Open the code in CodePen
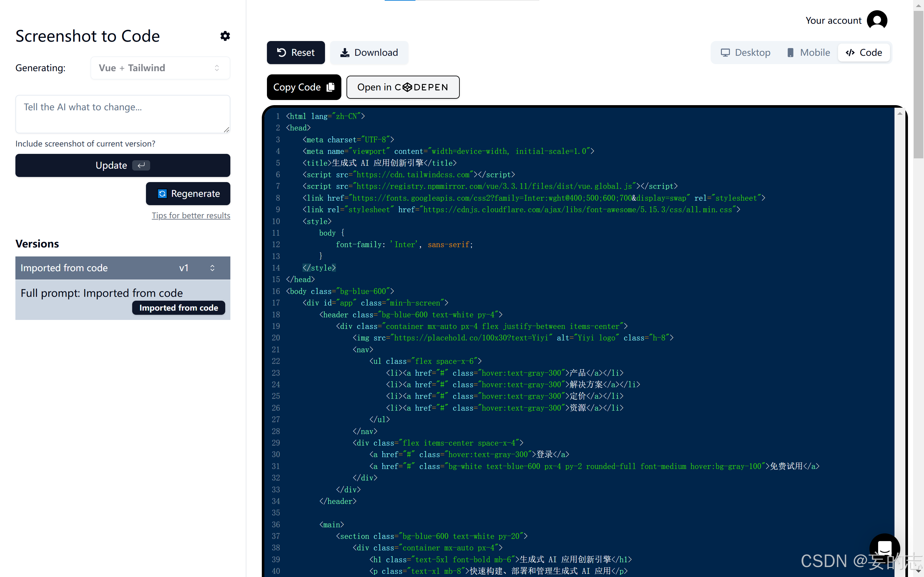 coord(402,87)
